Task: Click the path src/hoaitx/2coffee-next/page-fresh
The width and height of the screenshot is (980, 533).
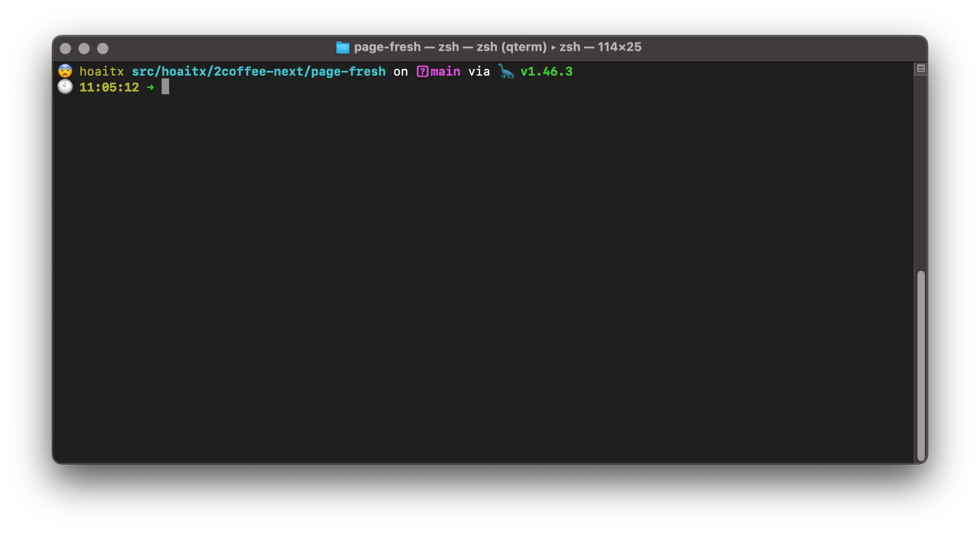Action: point(259,71)
